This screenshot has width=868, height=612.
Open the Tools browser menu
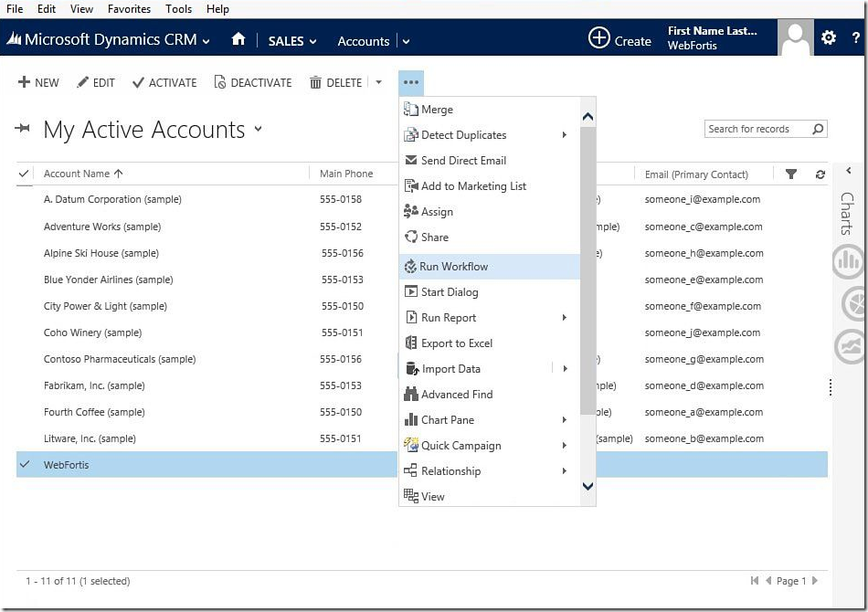tap(178, 9)
